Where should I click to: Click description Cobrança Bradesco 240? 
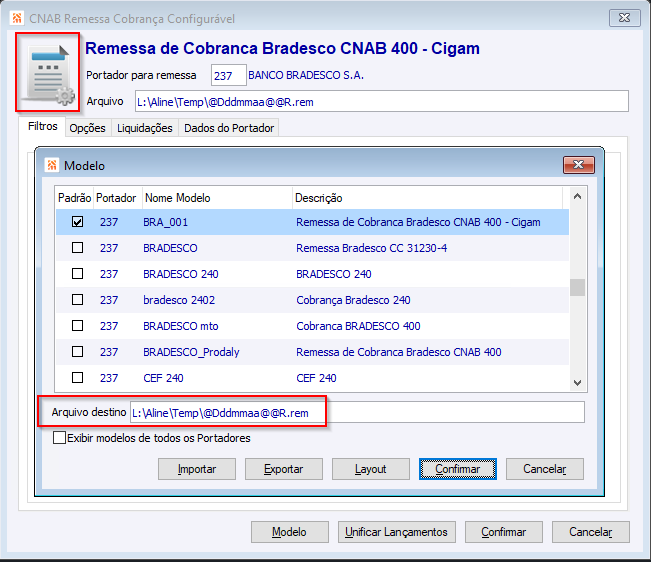coord(353,300)
